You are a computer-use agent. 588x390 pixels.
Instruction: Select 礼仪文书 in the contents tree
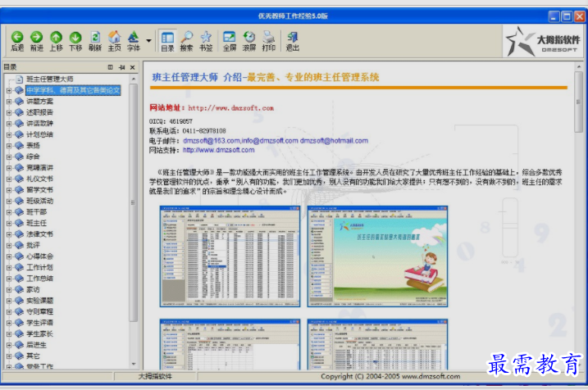39,179
